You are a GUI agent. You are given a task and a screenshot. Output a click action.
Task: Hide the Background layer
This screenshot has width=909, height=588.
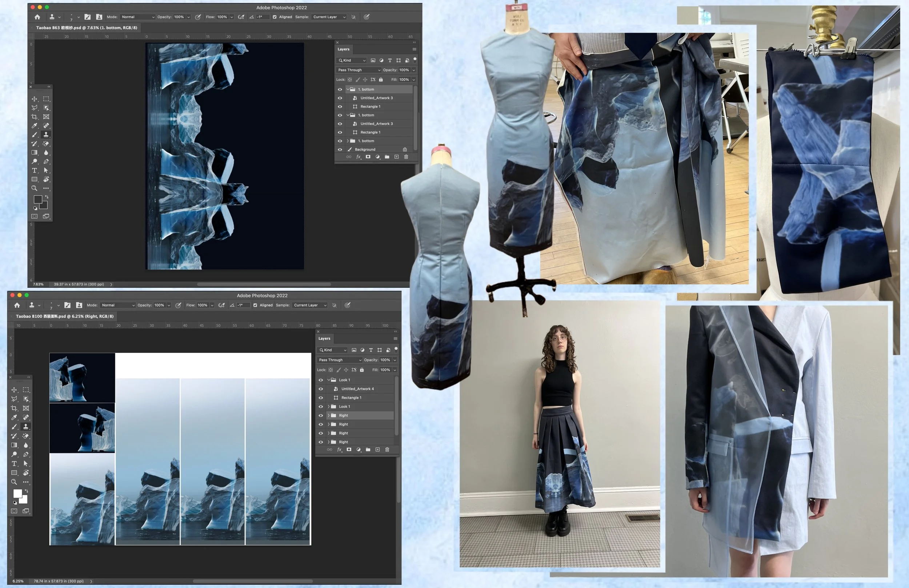(x=340, y=150)
